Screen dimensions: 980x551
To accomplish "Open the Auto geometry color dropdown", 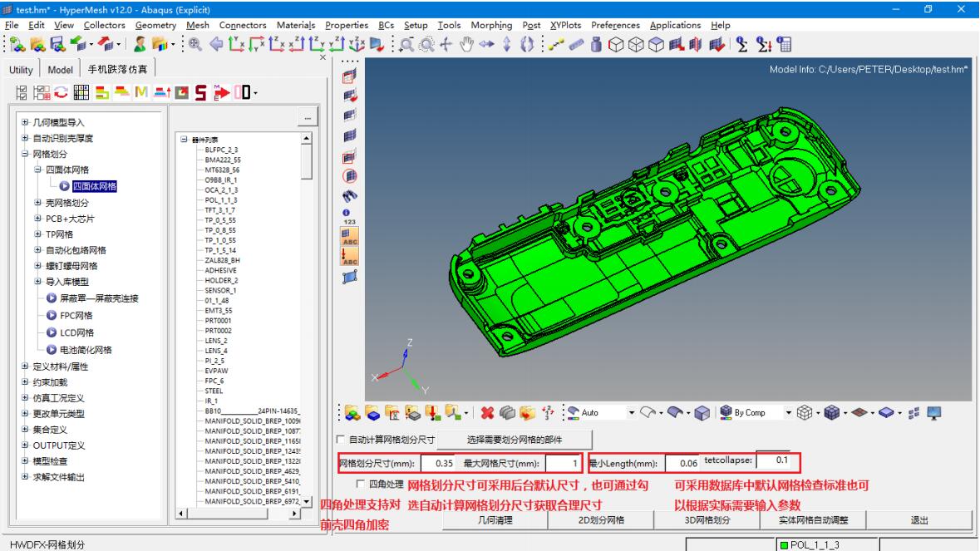I will click(x=631, y=412).
